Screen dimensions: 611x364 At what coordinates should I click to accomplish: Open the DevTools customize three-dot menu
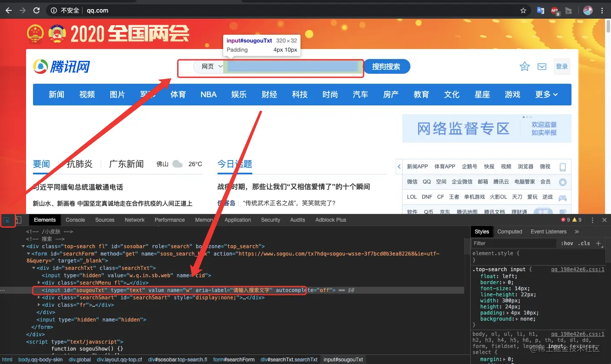click(592, 220)
